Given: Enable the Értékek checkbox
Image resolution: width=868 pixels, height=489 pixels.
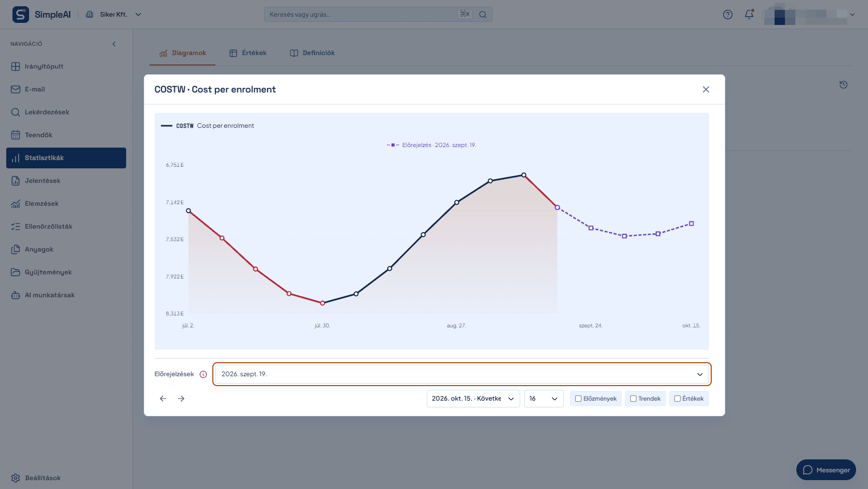Looking at the screenshot, I should (677, 399).
